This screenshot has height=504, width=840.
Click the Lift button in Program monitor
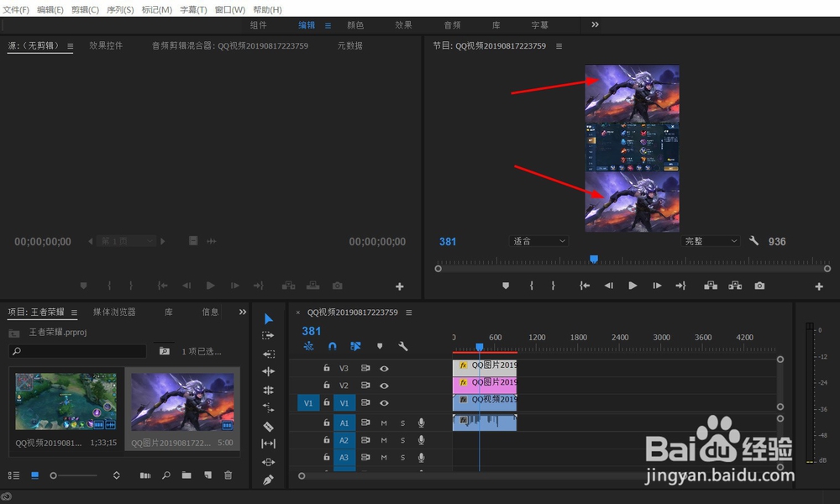[x=711, y=286]
